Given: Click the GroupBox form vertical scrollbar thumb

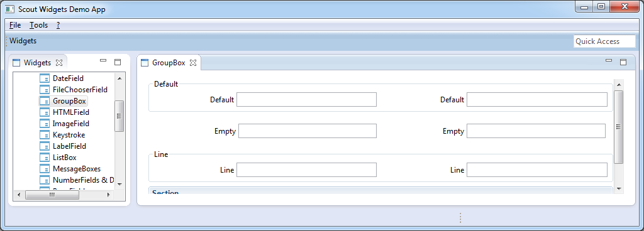Looking at the screenshot, I should [x=618, y=127].
